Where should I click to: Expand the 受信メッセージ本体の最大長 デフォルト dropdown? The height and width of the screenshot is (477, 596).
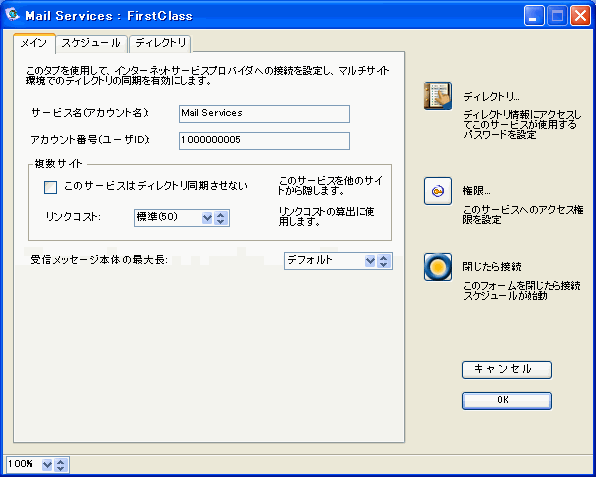(370, 261)
